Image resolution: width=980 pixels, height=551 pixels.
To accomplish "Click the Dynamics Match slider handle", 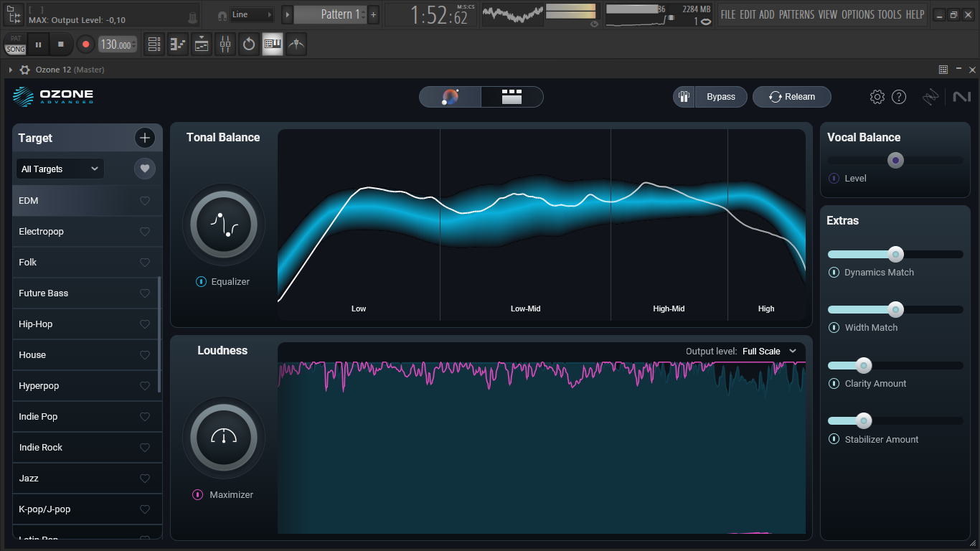I will coord(895,254).
